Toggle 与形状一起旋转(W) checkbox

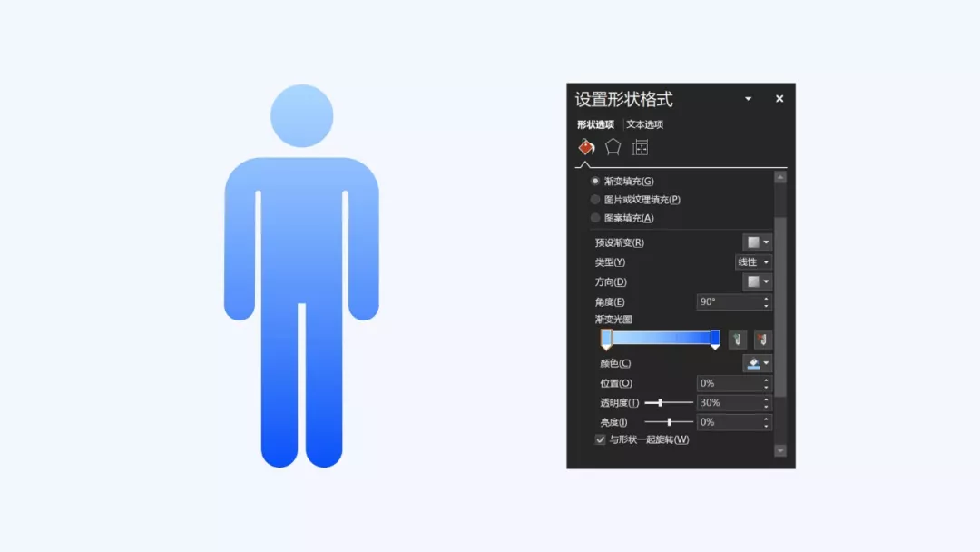pyautogui.click(x=600, y=439)
